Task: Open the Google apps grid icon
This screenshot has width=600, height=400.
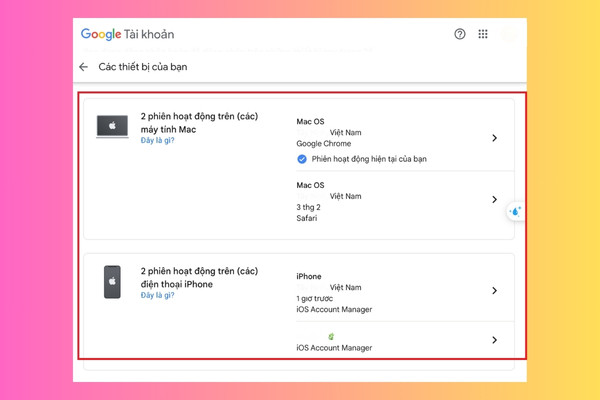Action: pos(483,34)
